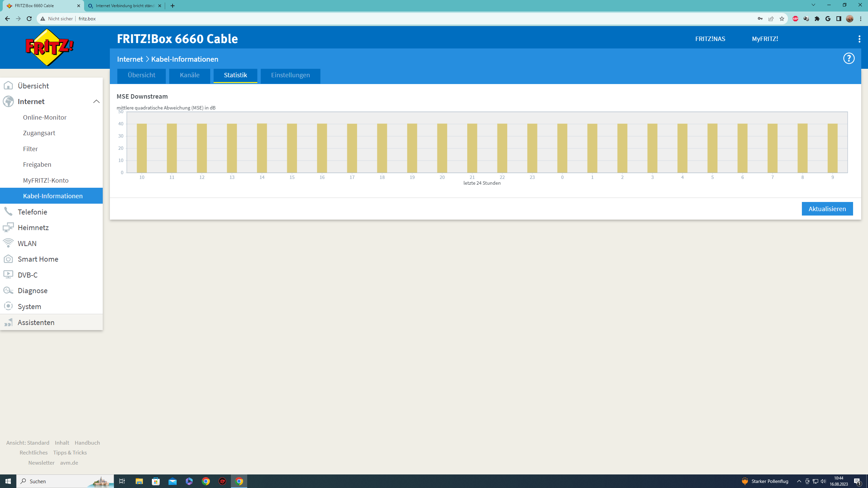This screenshot has height=488, width=868.
Task: Open Online-Monitor in the sidebar
Action: pos(45,117)
